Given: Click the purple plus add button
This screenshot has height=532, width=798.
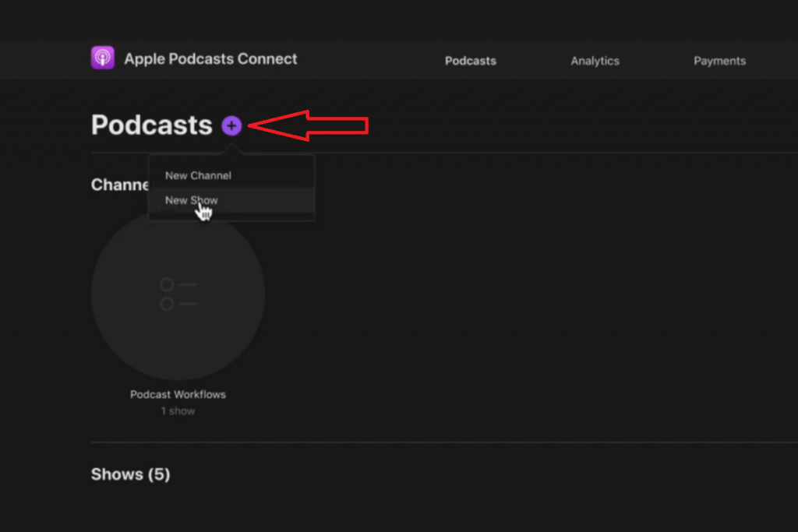Looking at the screenshot, I should pyautogui.click(x=231, y=125).
